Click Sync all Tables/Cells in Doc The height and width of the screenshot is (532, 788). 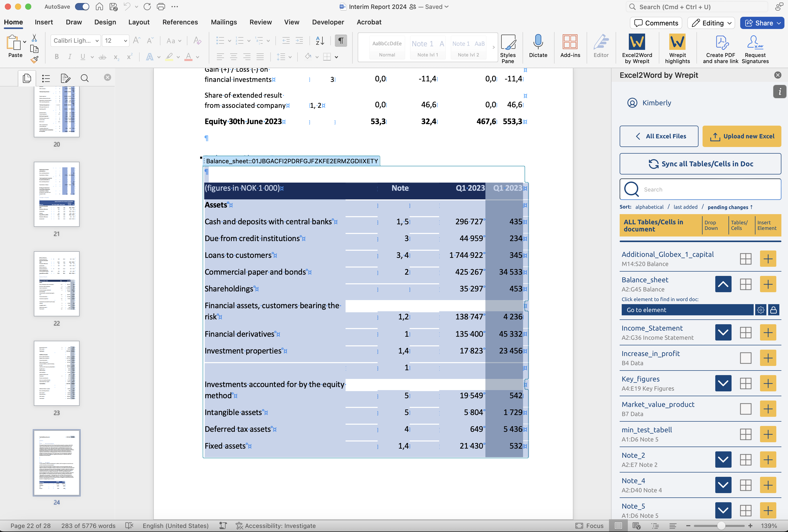click(x=700, y=164)
